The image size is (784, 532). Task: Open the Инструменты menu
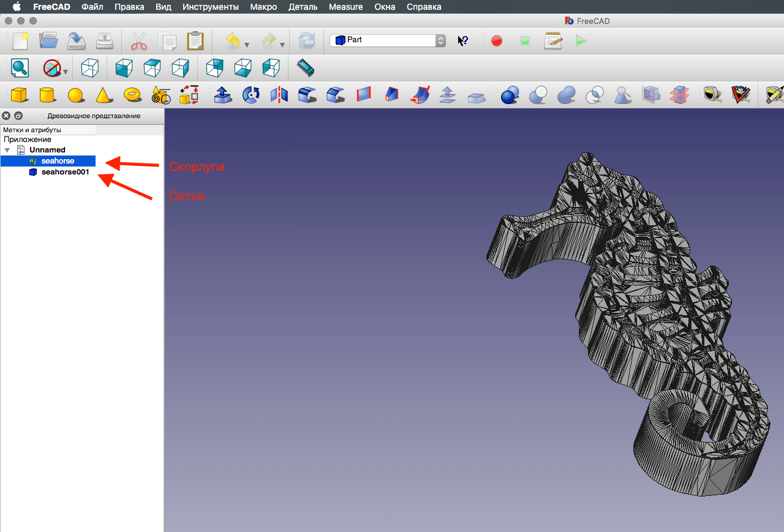point(210,7)
